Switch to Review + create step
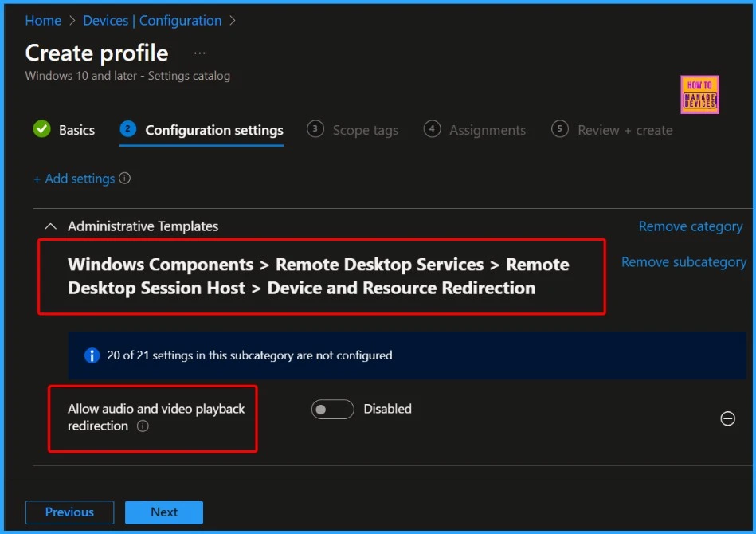 click(625, 130)
